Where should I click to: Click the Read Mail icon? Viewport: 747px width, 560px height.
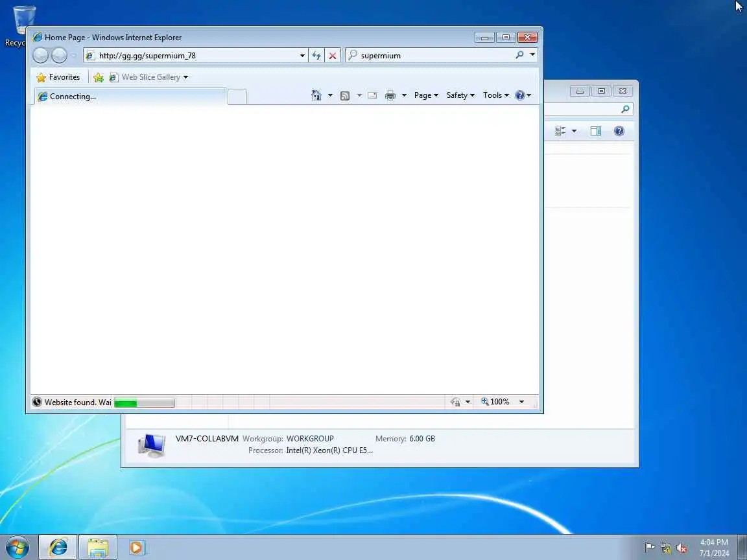point(373,95)
